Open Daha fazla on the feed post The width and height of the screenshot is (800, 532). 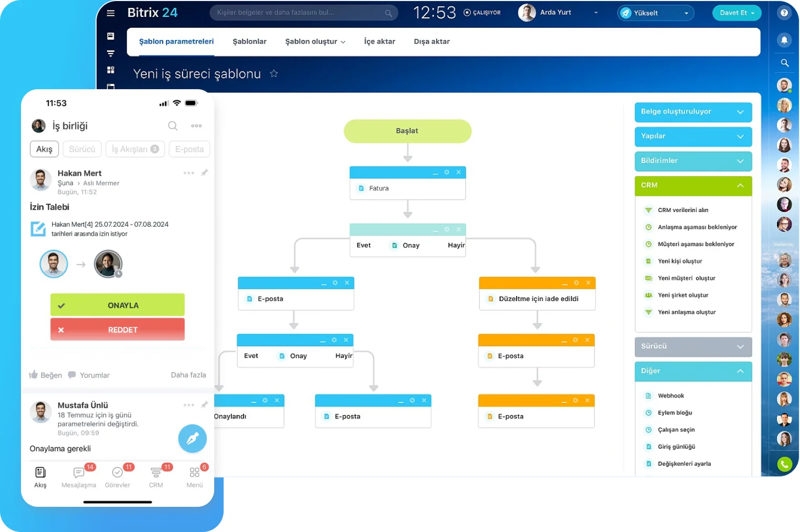coord(188,375)
